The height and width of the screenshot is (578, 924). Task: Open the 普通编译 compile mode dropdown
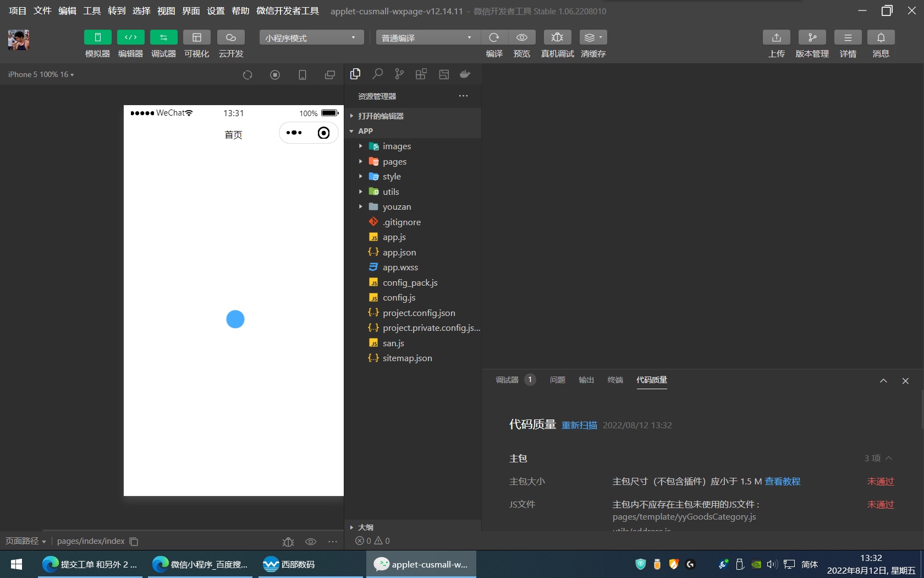click(427, 37)
